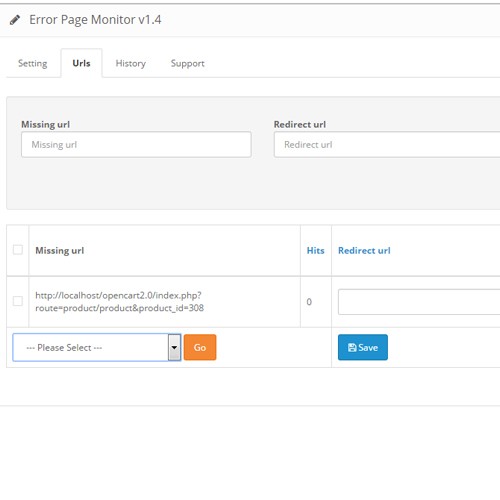The width and height of the screenshot is (500, 500).
Task: Open the Please Select dropdown
Action: click(x=97, y=347)
